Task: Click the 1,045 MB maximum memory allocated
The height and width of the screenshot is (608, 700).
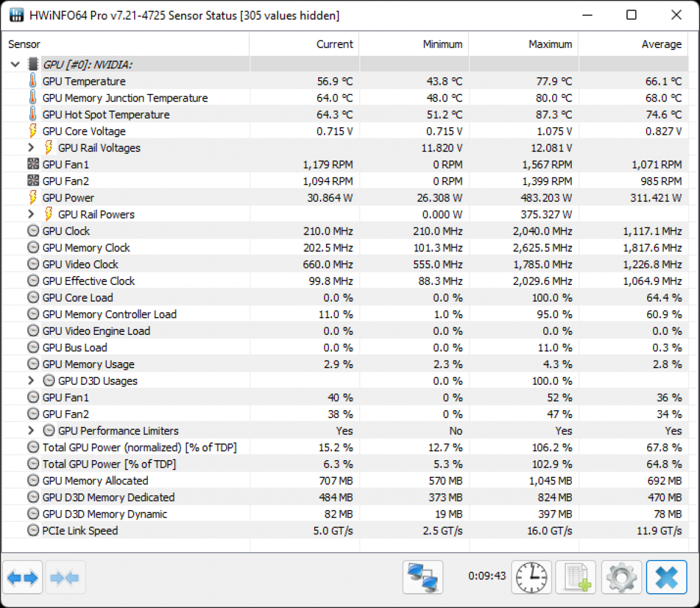Action: click(550, 481)
